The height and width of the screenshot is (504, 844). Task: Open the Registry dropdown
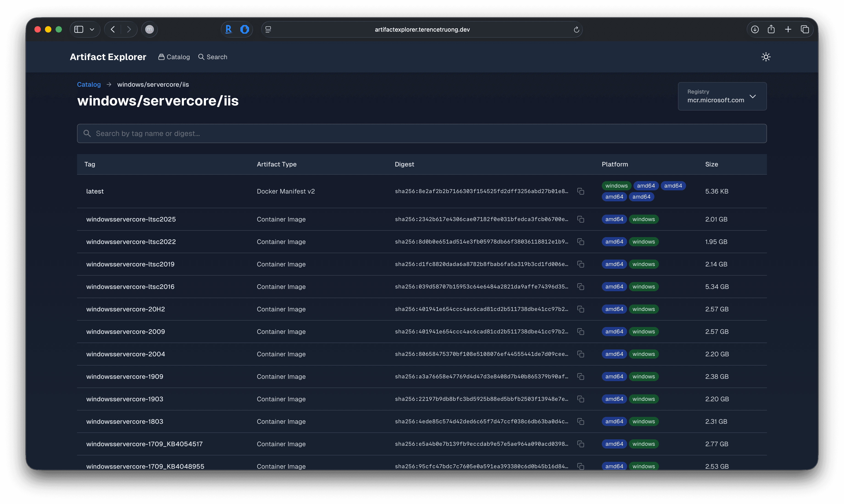click(722, 97)
